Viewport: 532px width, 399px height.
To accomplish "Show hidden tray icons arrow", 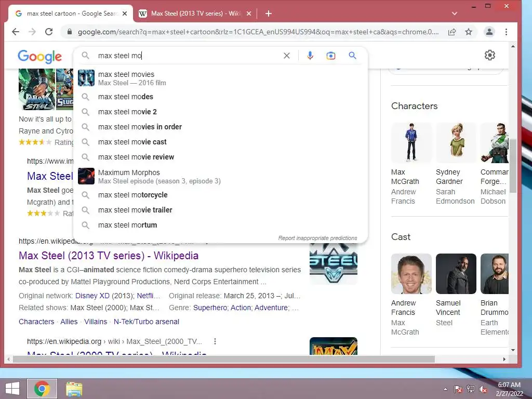I will [x=445, y=389].
